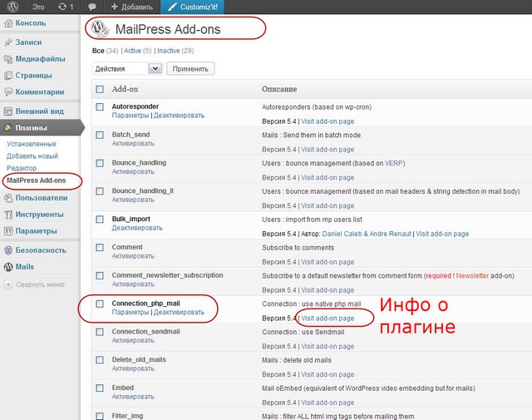Viewport: 532px width, 420px height.
Task: Click Деактивировать under Bulk_import
Action: 137,228
